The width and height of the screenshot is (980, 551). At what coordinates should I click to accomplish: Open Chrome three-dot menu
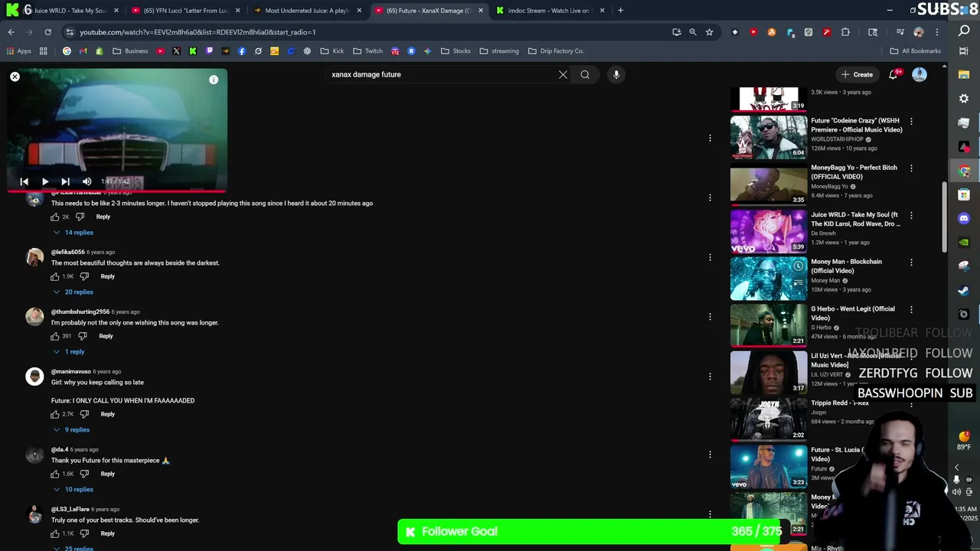click(937, 32)
